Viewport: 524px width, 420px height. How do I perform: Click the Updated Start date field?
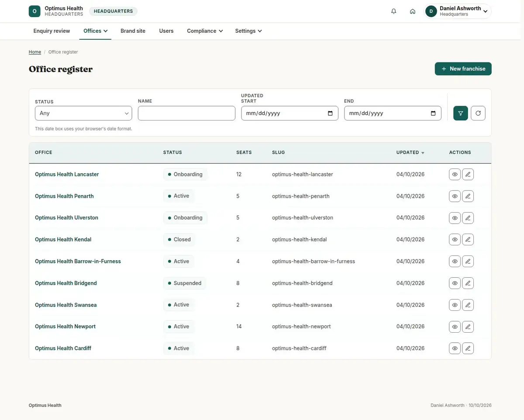tap(290, 113)
